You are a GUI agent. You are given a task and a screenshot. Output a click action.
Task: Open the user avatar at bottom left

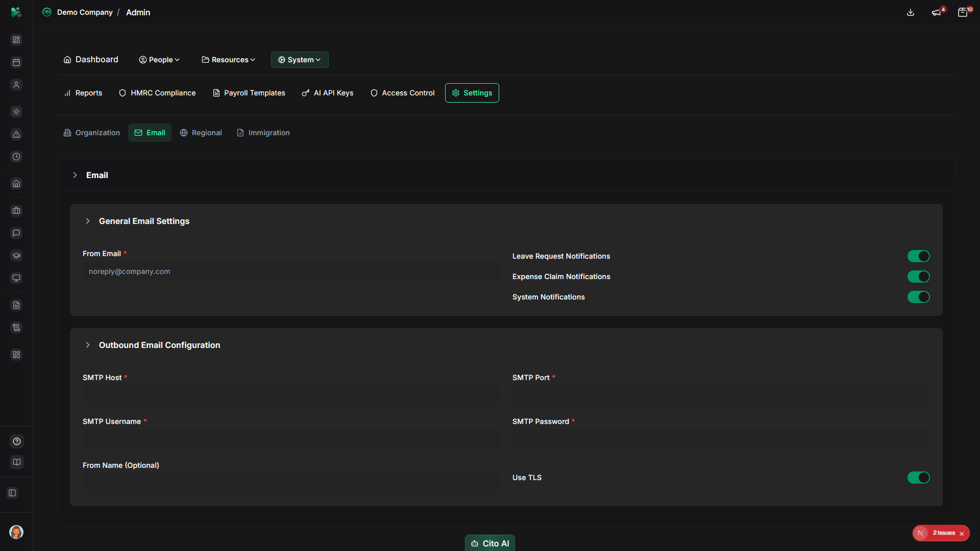click(x=16, y=532)
